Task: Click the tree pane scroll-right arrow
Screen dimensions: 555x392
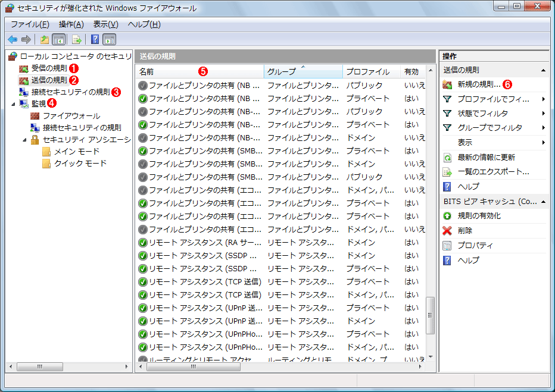Action: point(127,366)
